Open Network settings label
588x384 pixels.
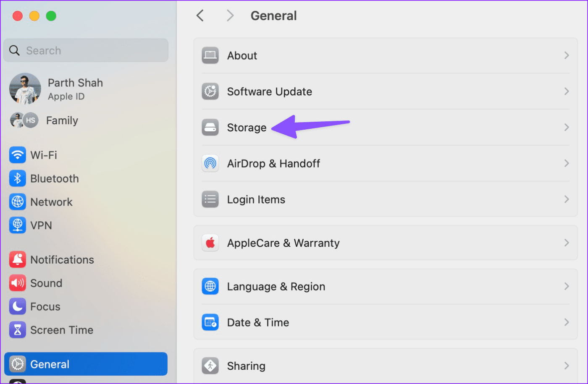[51, 202]
